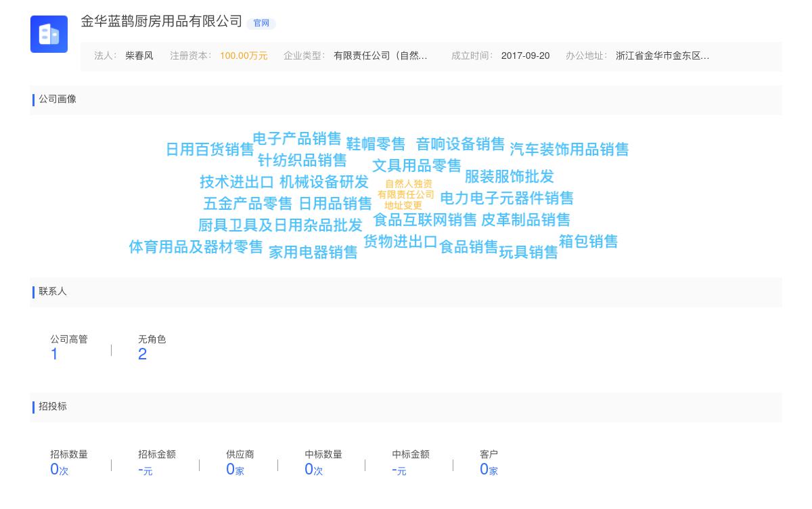Screen dimensions: 812x509
Task: Select the 五金产品零售 tag
Action: click(248, 204)
